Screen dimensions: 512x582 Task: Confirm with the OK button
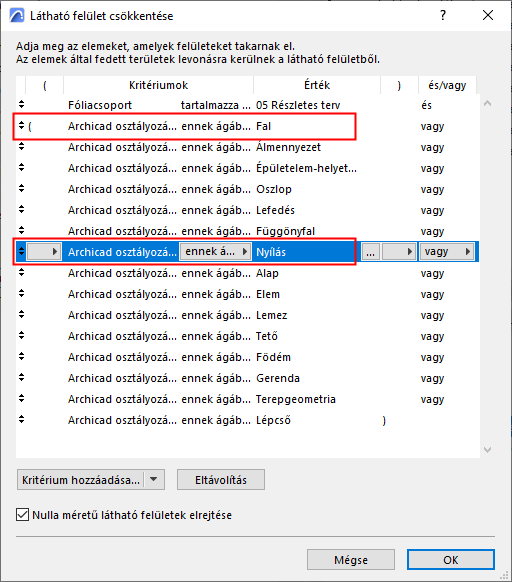pos(451,559)
